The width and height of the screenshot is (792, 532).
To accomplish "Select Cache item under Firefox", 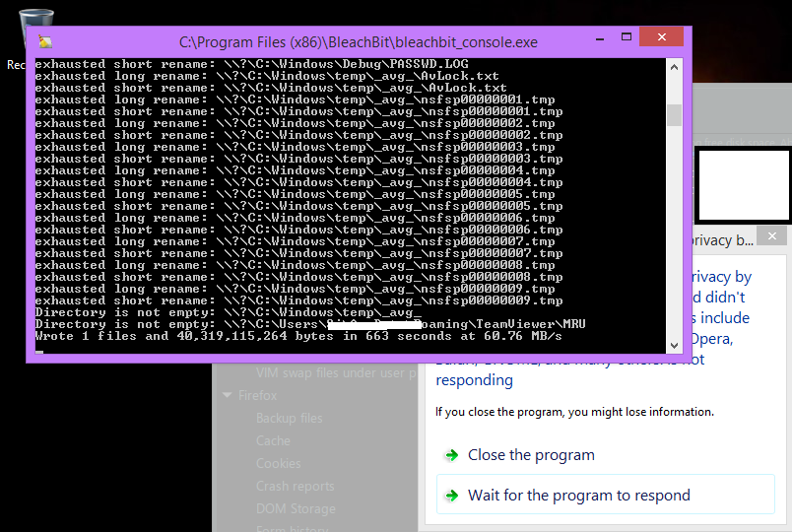I will [x=273, y=441].
